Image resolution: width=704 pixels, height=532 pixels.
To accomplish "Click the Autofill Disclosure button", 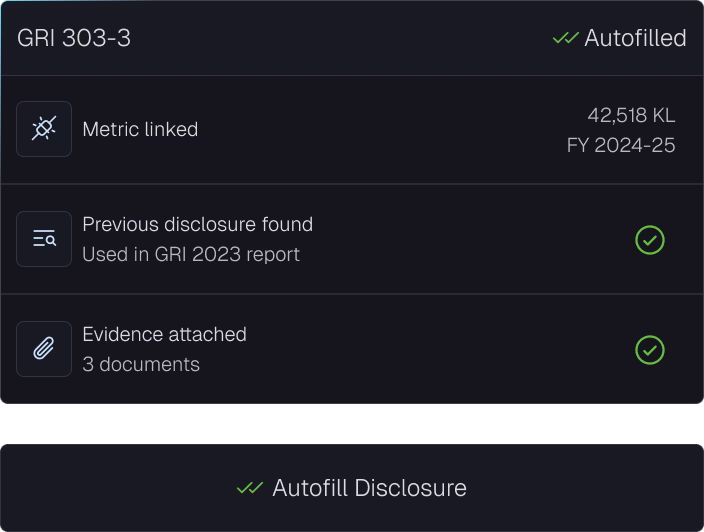I will [x=352, y=488].
